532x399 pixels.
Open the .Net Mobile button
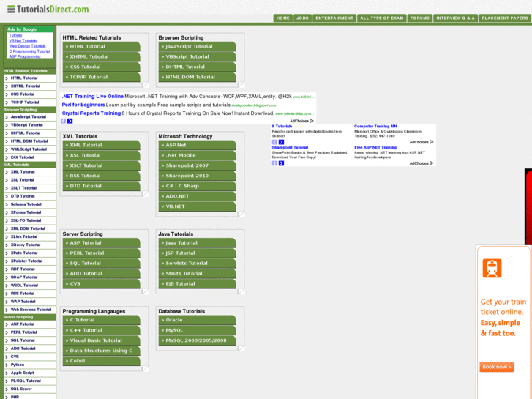pyautogui.click(x=197, y=155)
